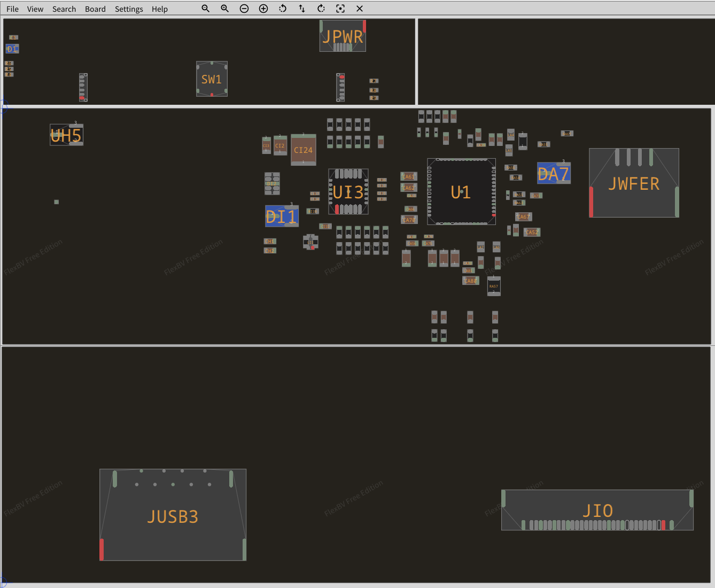Open the File menu
The height and width of the screenshot is (588, 715).
tap(12, 9)
